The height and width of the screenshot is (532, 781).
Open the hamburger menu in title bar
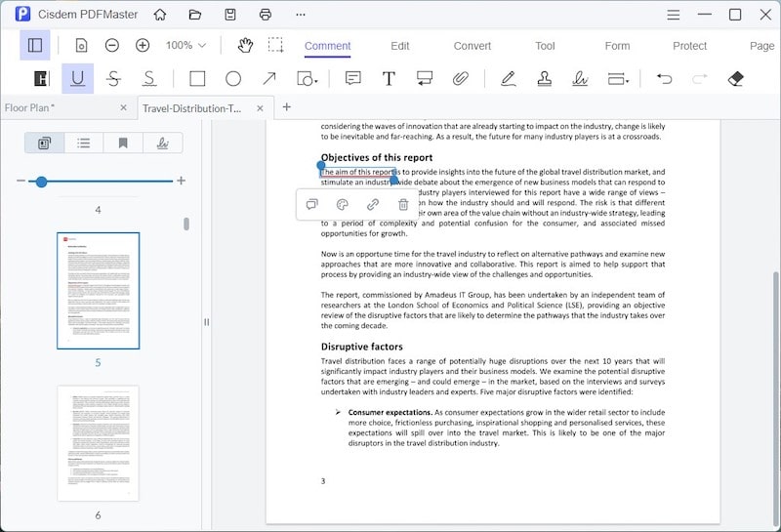674,15
